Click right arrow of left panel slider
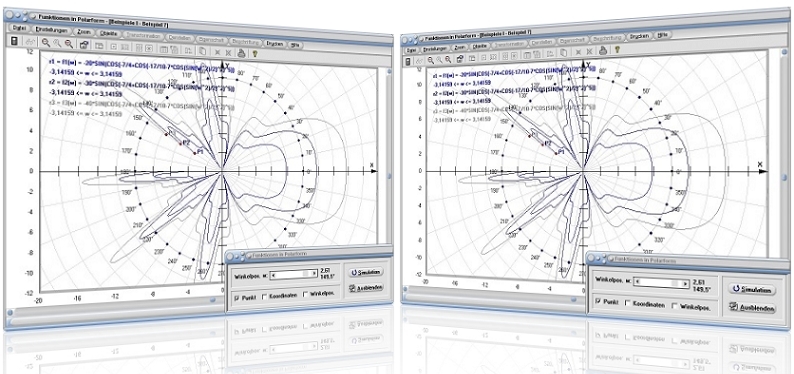The image size is (794, 374). [314, 273]
